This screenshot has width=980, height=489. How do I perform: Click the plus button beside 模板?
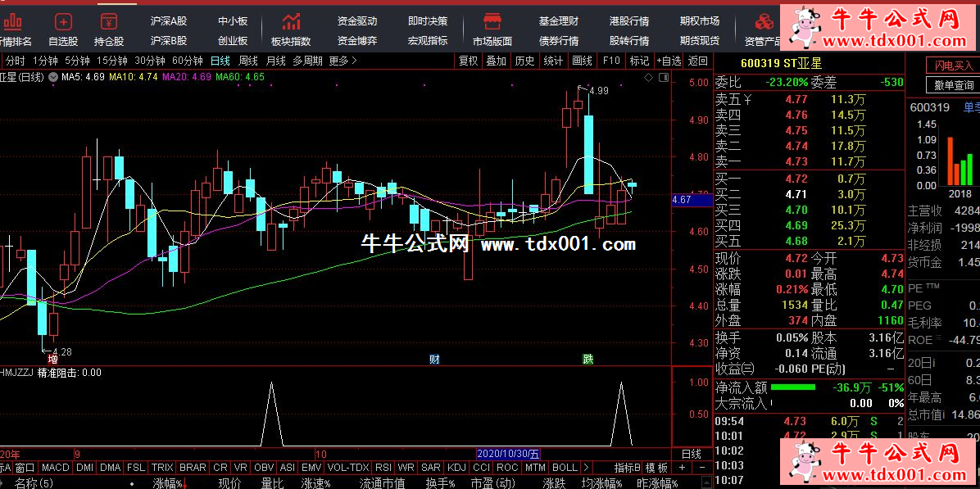(x=682, y=467)
